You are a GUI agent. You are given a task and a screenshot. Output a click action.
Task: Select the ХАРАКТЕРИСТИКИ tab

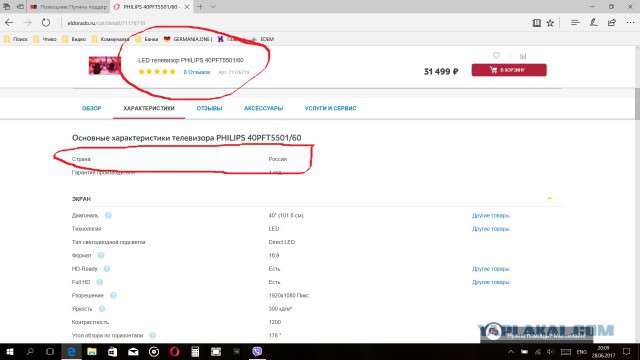(149, 108)
